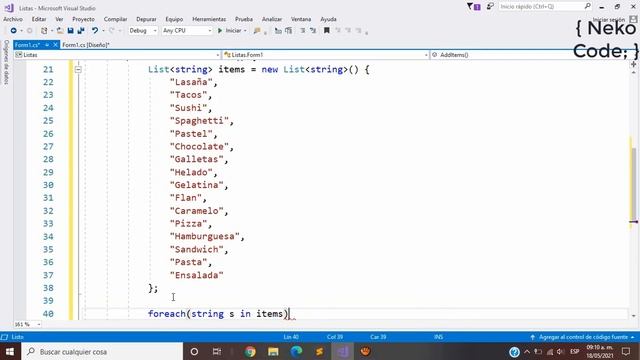Close the Form1.cs code tab

[55, 45]
